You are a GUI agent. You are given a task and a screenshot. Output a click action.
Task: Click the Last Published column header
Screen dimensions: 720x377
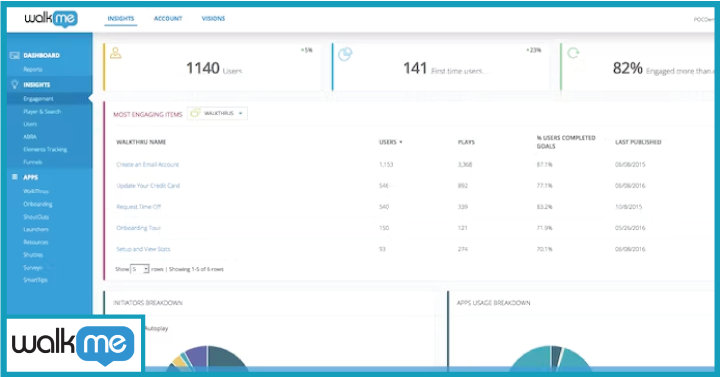click(x=638, y=142)
